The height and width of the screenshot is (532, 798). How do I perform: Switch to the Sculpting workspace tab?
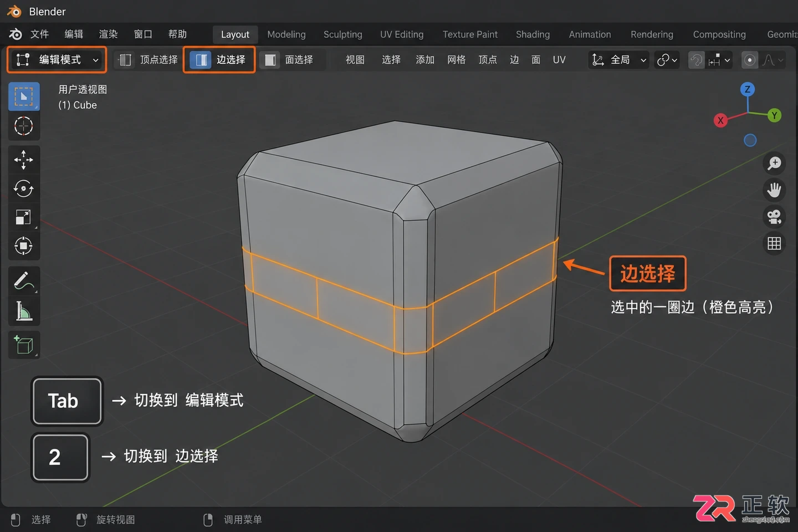[343, 34]
